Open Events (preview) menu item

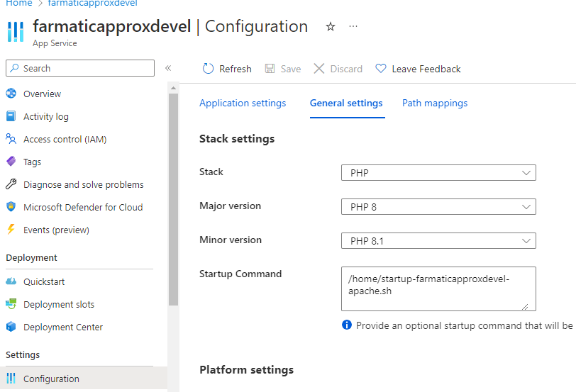coord(56,230)
